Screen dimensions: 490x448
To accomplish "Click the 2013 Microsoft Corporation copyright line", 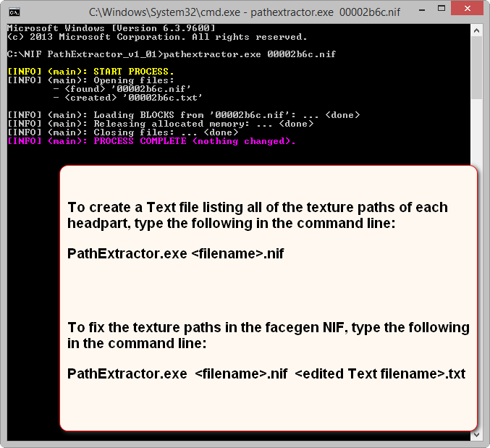I will pos(157,37).
